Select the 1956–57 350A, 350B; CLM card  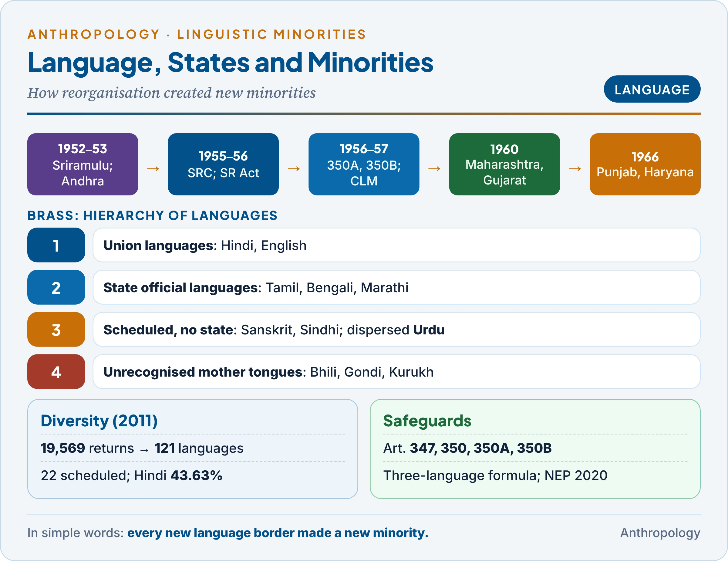(x=364, y=164)
